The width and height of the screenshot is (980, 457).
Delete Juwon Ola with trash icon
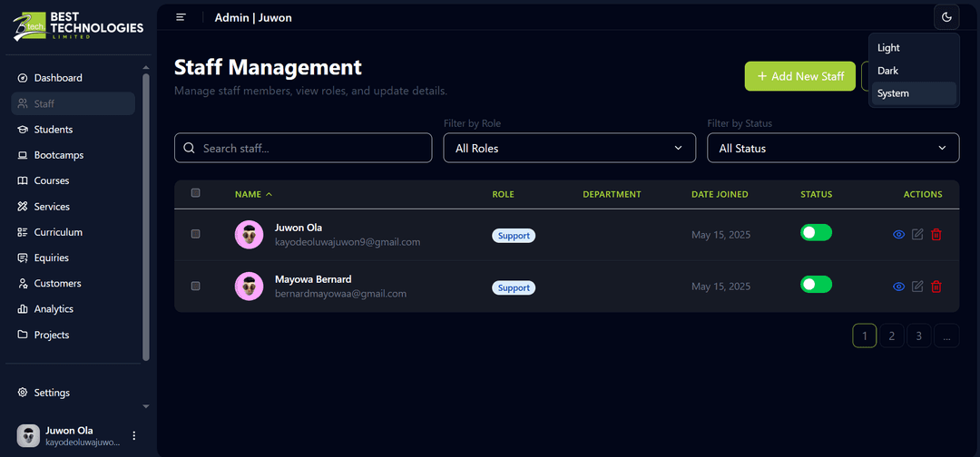pos(936,235)
